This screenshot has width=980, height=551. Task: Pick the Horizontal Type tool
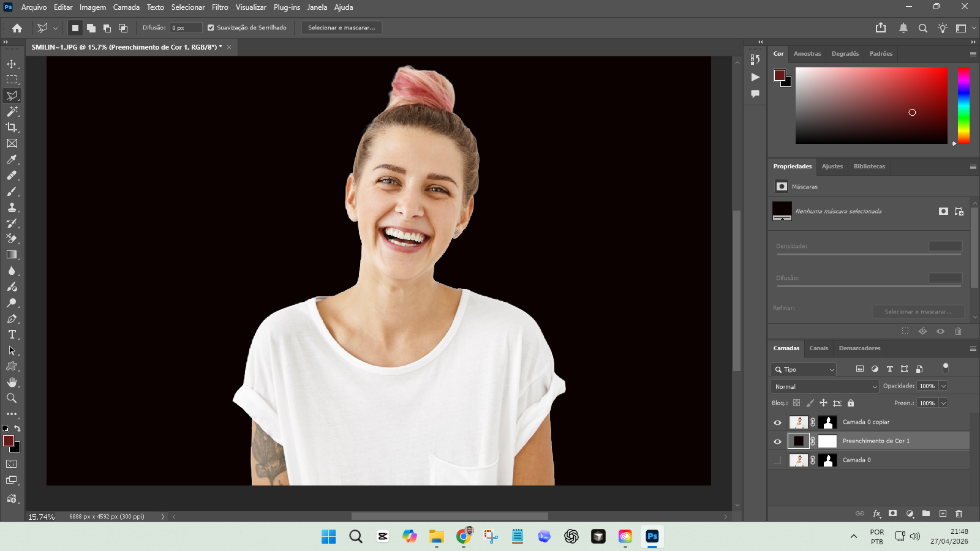pos(12,334)
